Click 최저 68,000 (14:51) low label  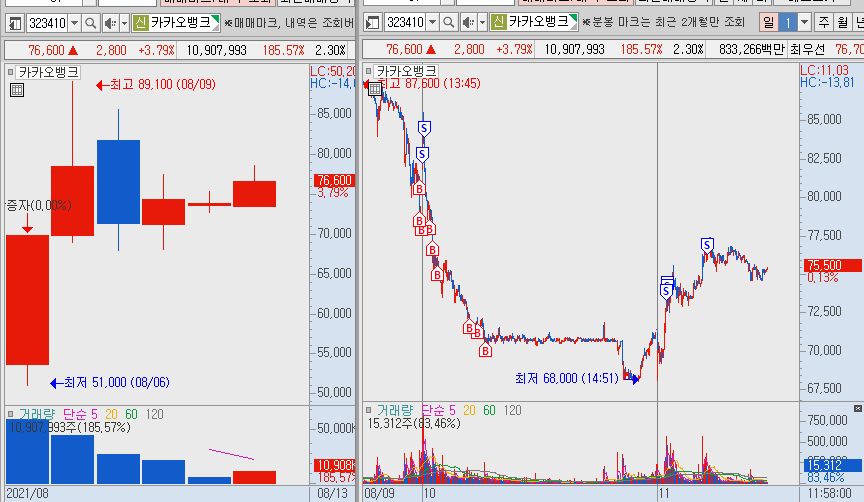[577, 379]
